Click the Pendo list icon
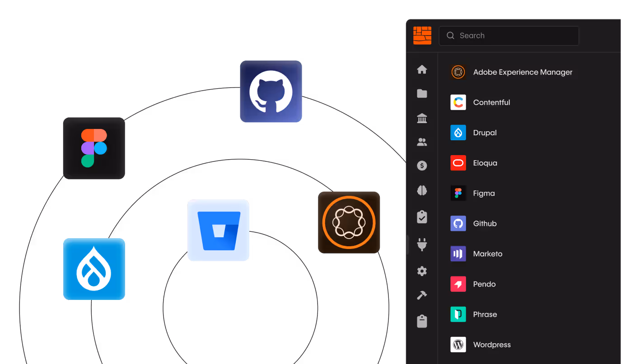This screenshot has height=364, width=621. pos(458,284)
